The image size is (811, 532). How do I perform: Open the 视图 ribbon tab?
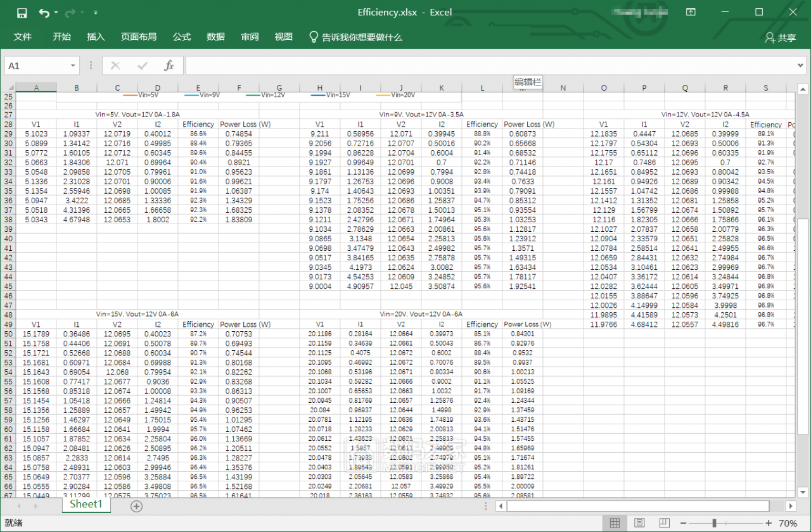point(283,37)
